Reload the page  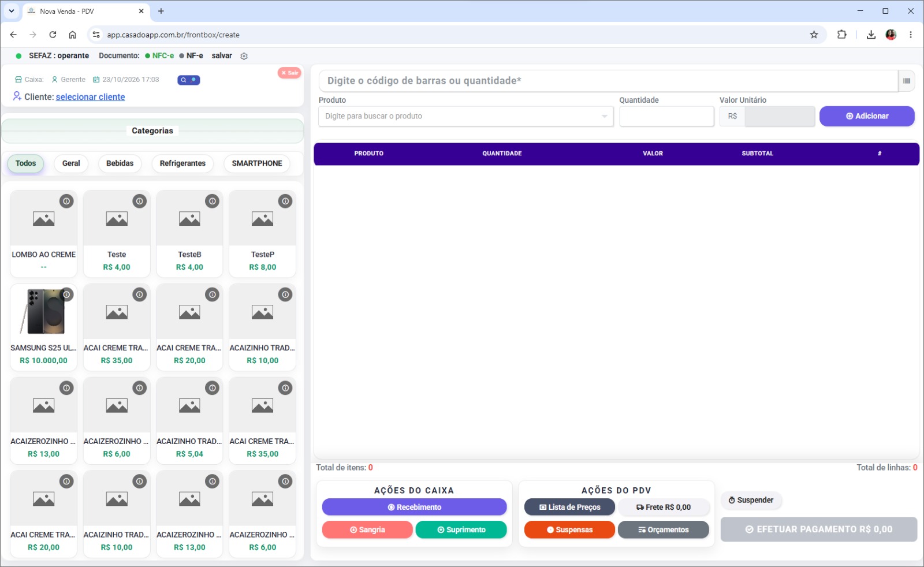point(53,35)
